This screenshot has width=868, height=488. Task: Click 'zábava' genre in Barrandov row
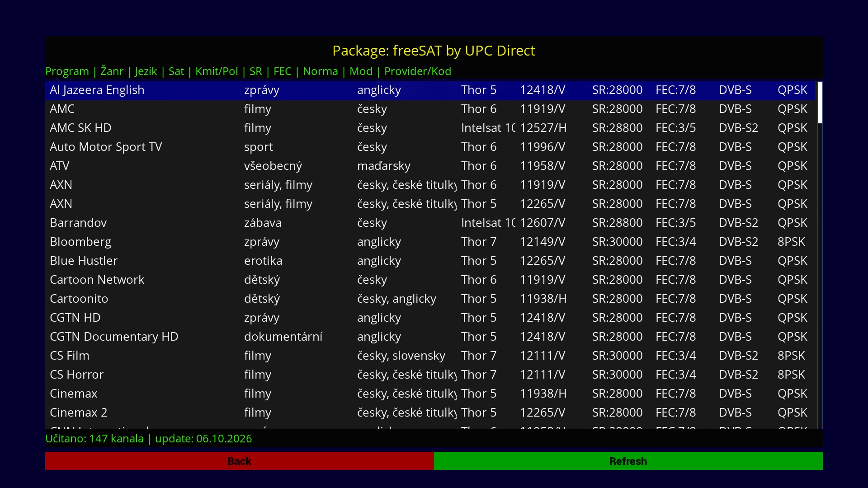tap(263, 223)
